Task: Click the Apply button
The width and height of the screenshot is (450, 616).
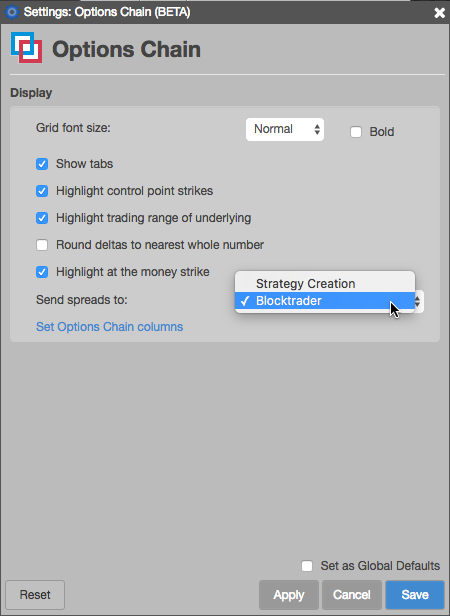Action: [x=289, y=595]
